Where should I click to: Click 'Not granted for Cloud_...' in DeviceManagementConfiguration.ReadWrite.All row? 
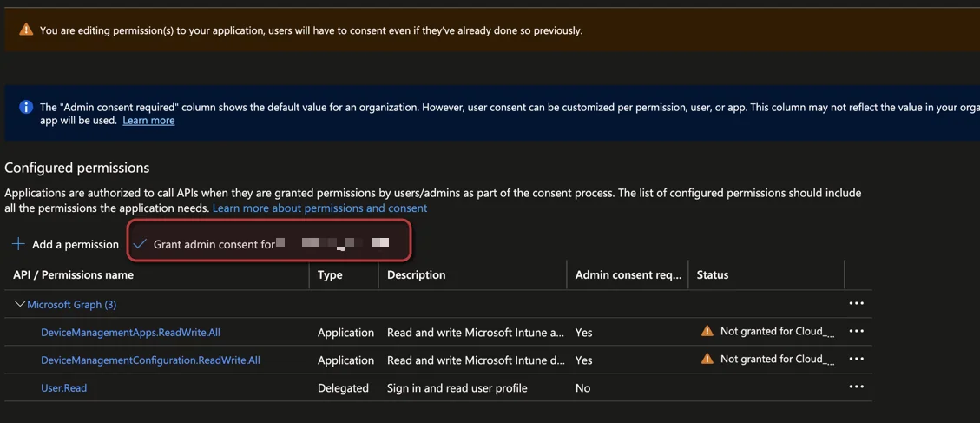(778, 359)
